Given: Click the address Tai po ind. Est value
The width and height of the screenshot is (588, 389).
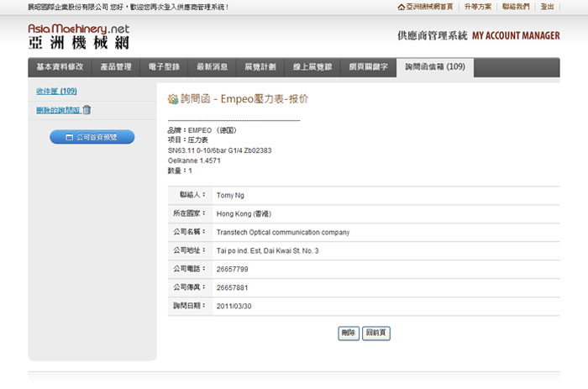Looking at the screenshot, I should coord(267,251).
